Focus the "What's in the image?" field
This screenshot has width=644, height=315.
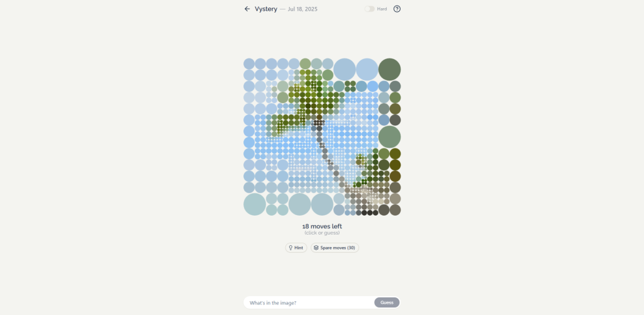pos(309,302)
